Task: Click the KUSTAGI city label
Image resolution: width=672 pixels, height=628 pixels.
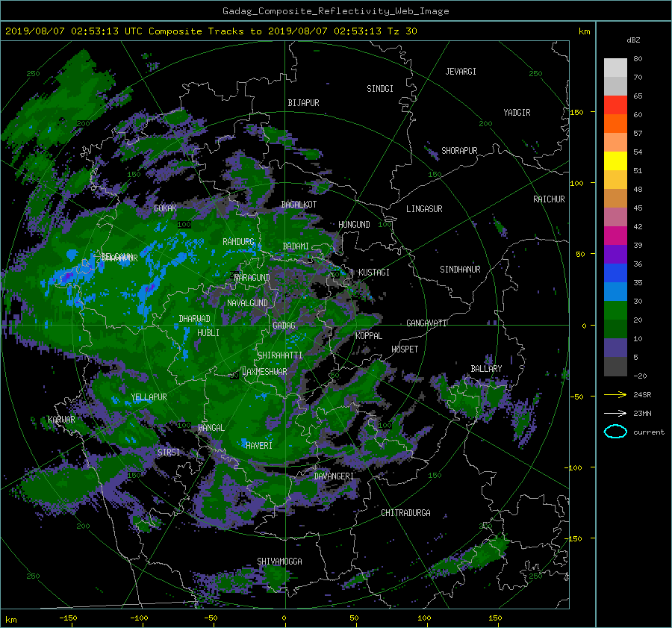Action: pyautogui.click(x=374, y=273)
